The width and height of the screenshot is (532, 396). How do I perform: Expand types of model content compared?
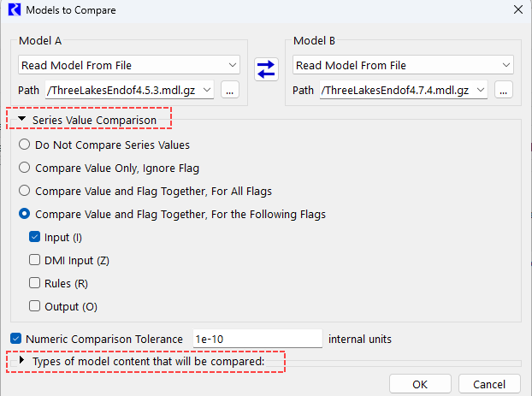coord(21,362)
